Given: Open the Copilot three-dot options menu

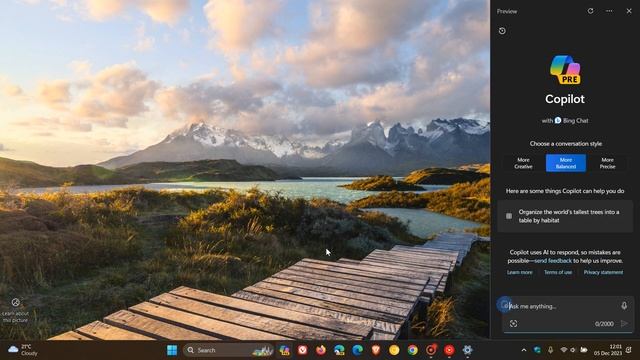Looking at the screenshot, I should point(609,11).
